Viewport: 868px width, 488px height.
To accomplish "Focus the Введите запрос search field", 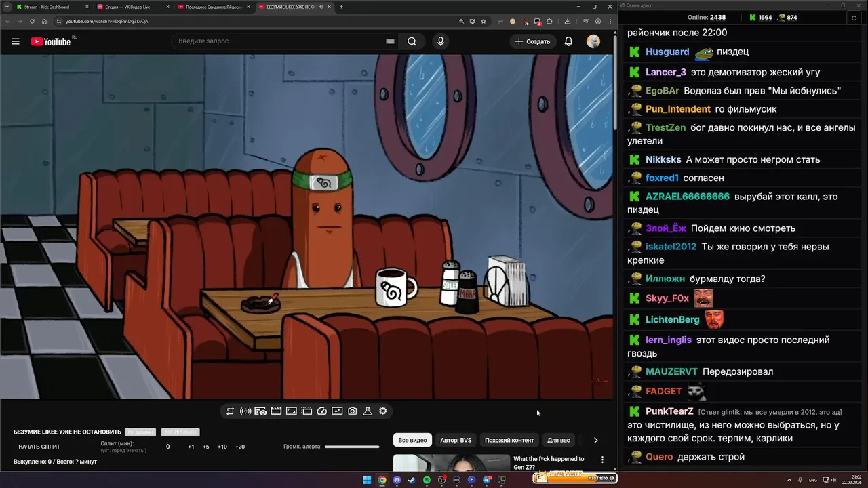I will pos(278,41).
